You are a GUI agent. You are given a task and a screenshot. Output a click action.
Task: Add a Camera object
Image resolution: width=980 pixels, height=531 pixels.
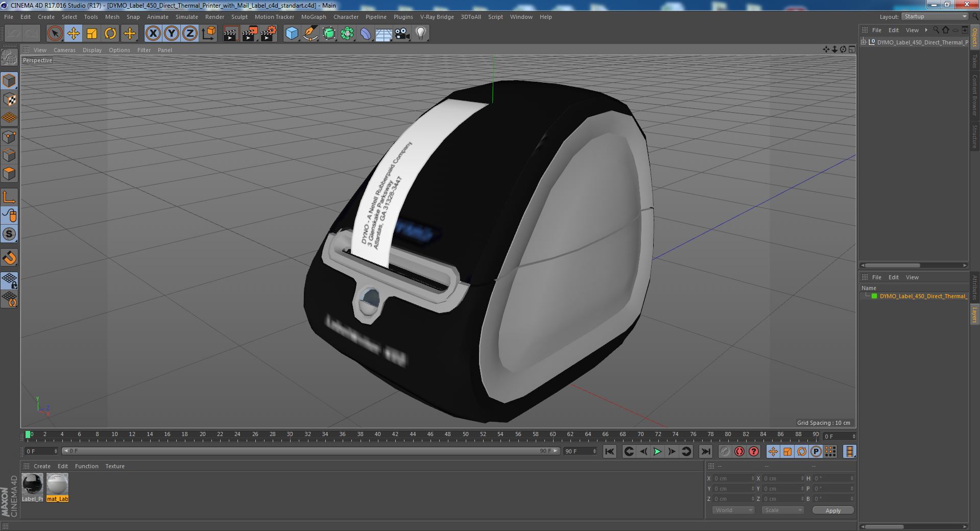click(x=402, y=34)
